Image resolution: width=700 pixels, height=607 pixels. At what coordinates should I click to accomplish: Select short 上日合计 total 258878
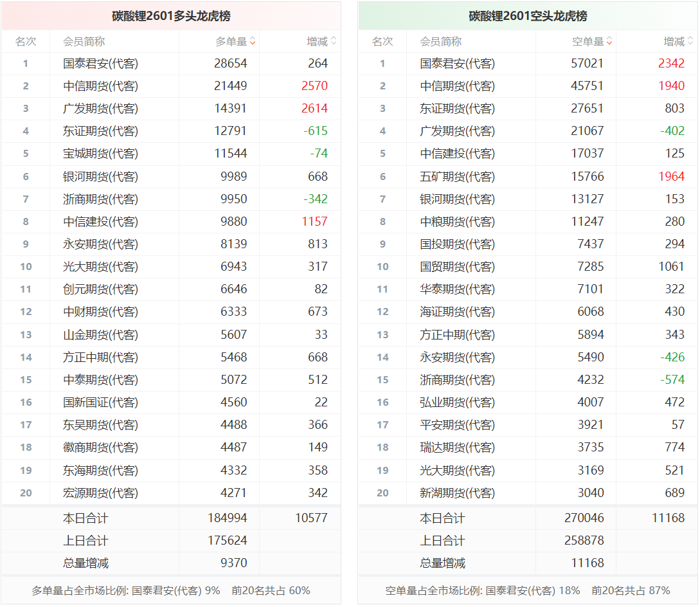(x=584, y=541)
